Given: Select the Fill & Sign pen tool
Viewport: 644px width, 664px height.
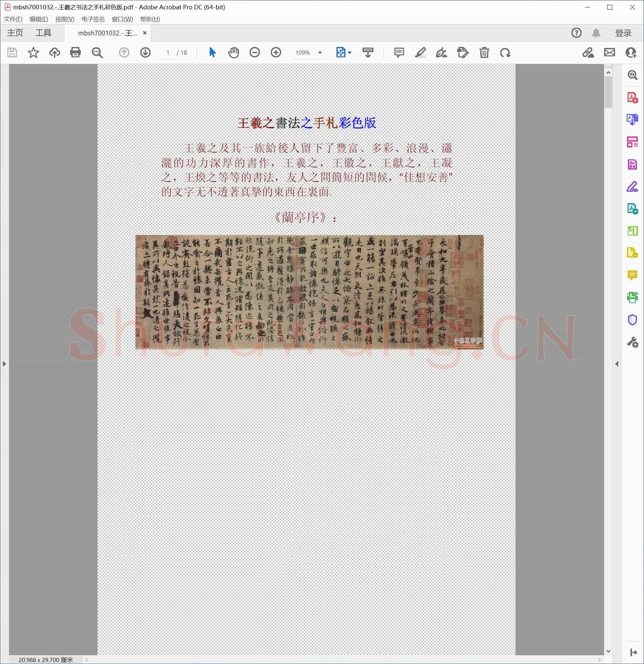Looking at the screenshot, I should click(632, 187).
